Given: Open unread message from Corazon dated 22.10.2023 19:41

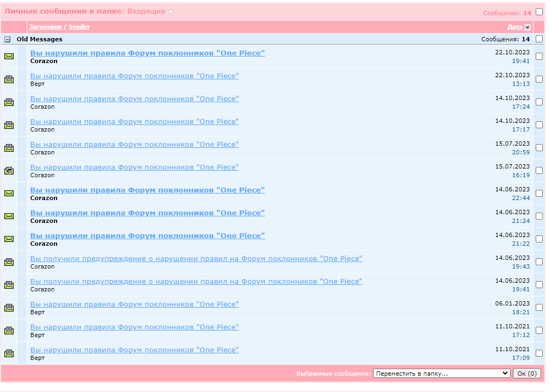Looking at the screenshot, I should 147,53.
